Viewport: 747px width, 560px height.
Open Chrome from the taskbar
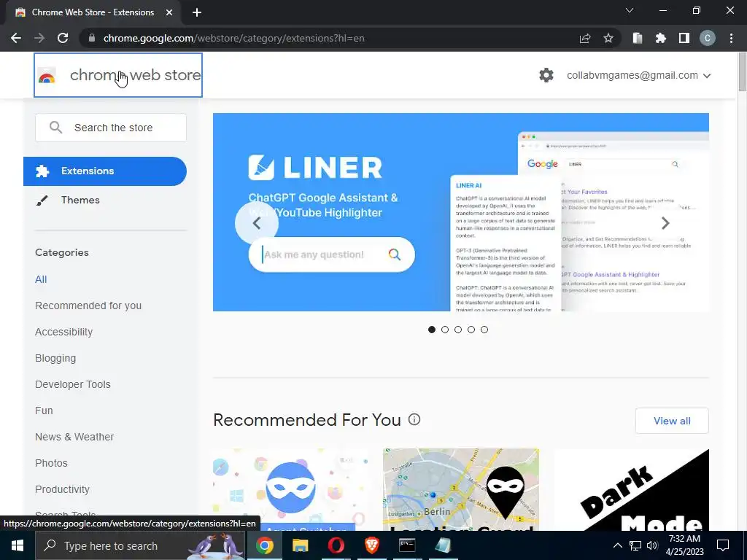click(x=264, y=545)
